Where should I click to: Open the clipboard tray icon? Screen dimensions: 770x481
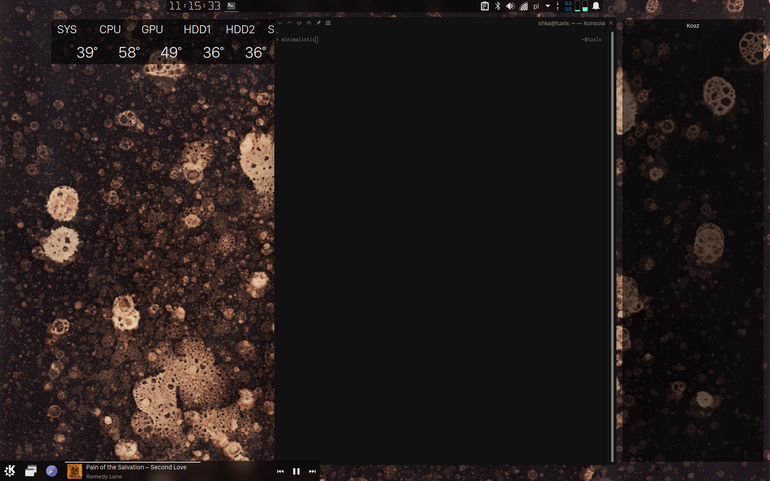[485, 6]
